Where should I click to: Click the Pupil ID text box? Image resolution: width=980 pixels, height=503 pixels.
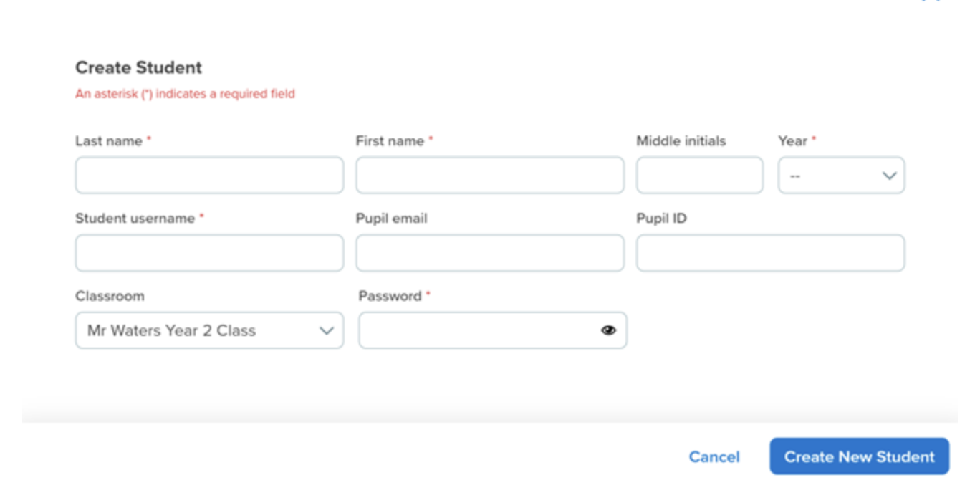[x=771, y=253]
